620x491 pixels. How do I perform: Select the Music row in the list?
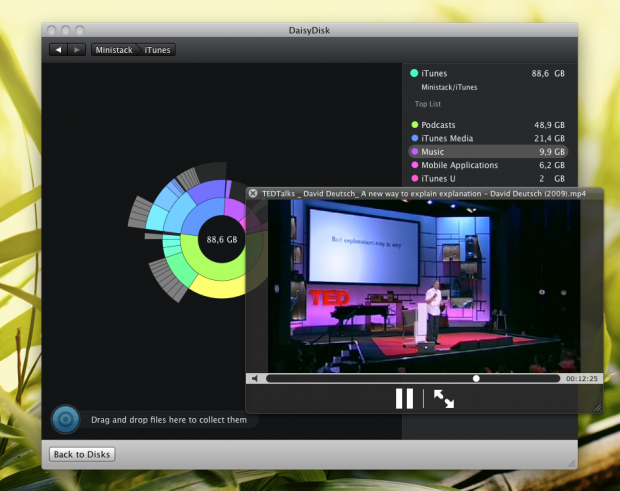click(488, 152)
